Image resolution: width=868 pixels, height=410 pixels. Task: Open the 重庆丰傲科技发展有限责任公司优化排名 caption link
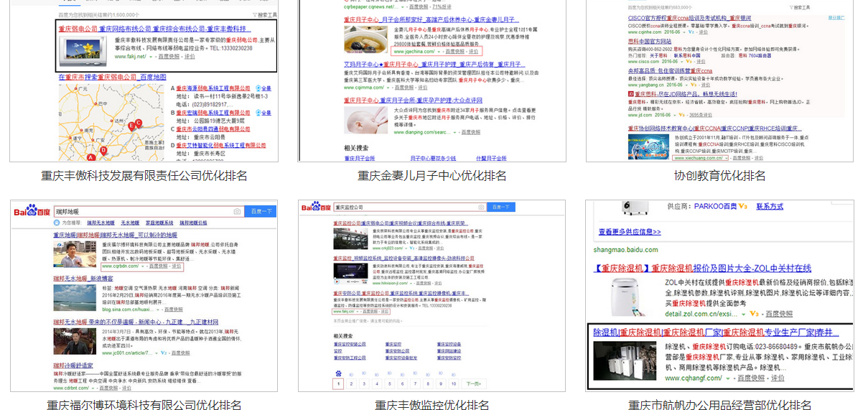pos(144,176)
